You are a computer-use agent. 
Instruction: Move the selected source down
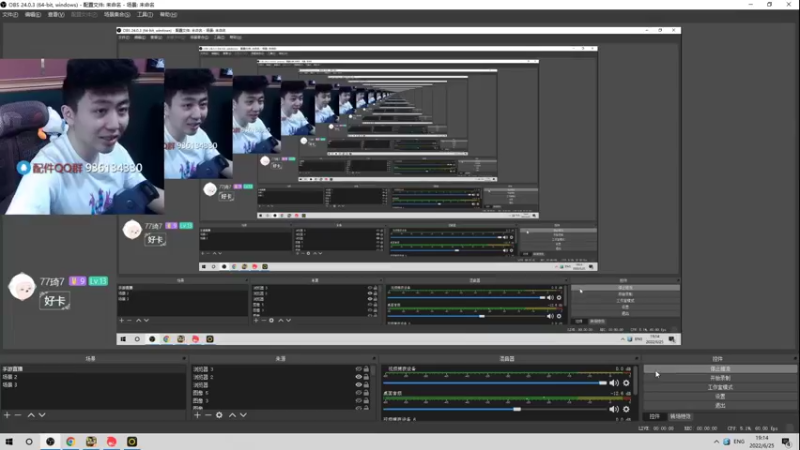243,415
